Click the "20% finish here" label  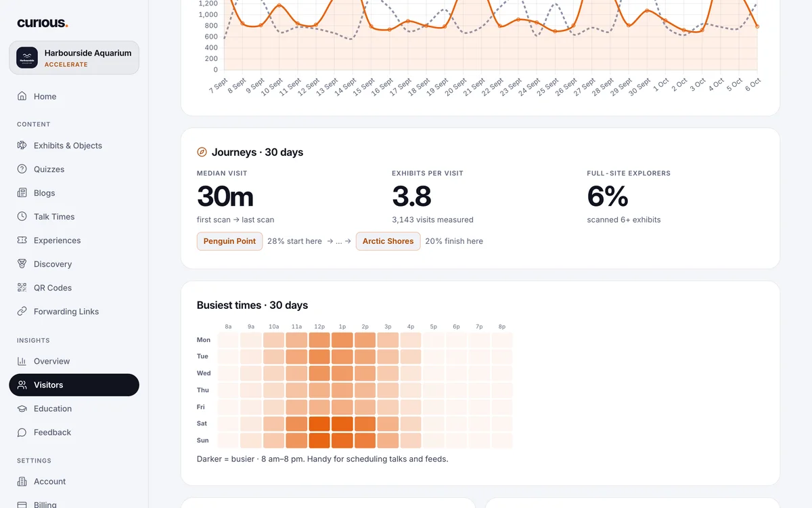click(x=454, y=241)
